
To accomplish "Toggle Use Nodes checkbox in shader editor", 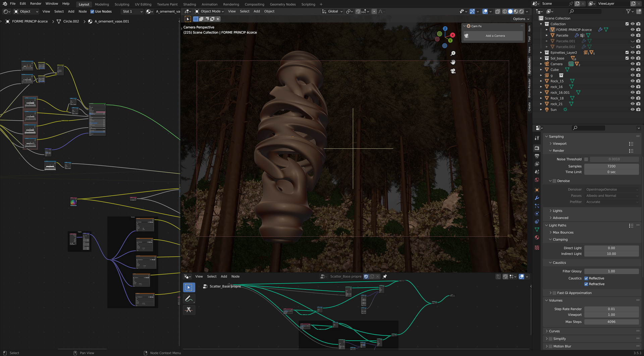I will tap(92, 11).
